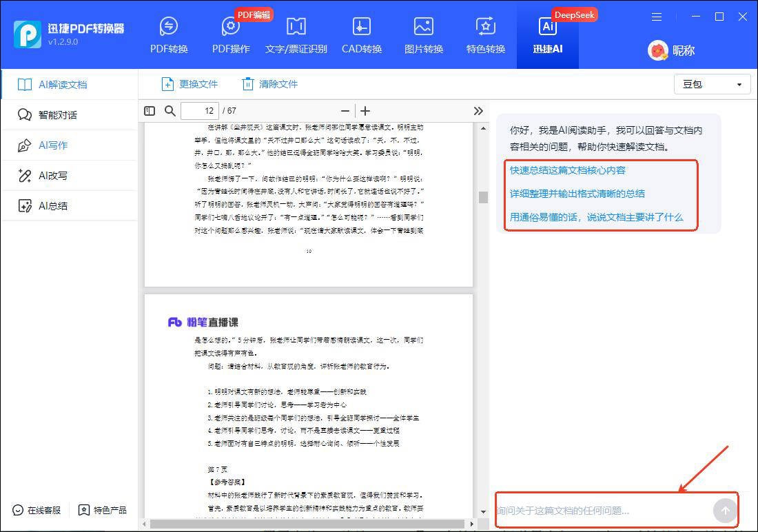This screenshot has height=532, width=758.
Task: Click the search magnifier icon
Action: [170, 110]
